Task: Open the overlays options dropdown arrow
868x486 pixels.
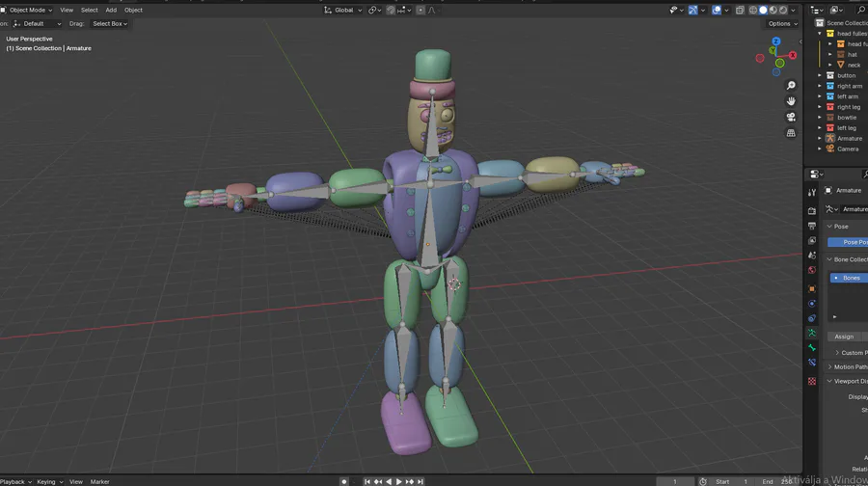Action: coord(726,10)
